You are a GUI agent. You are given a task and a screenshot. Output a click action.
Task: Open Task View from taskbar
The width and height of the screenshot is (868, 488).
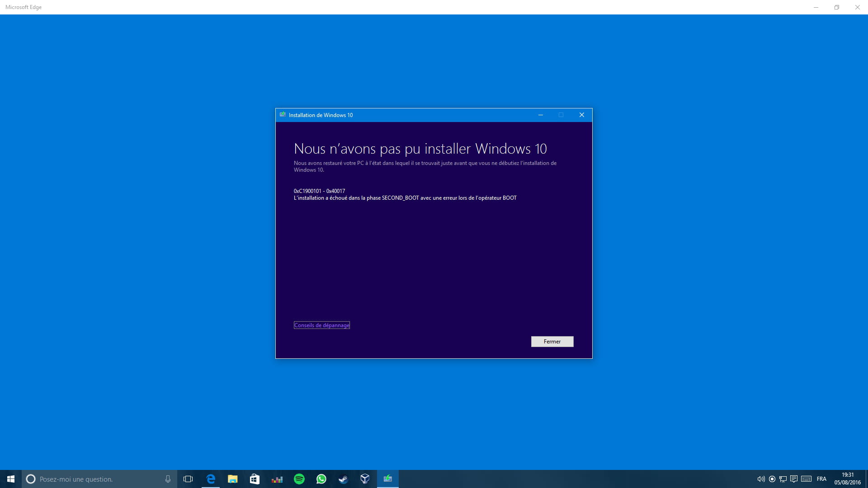(188, 479)
